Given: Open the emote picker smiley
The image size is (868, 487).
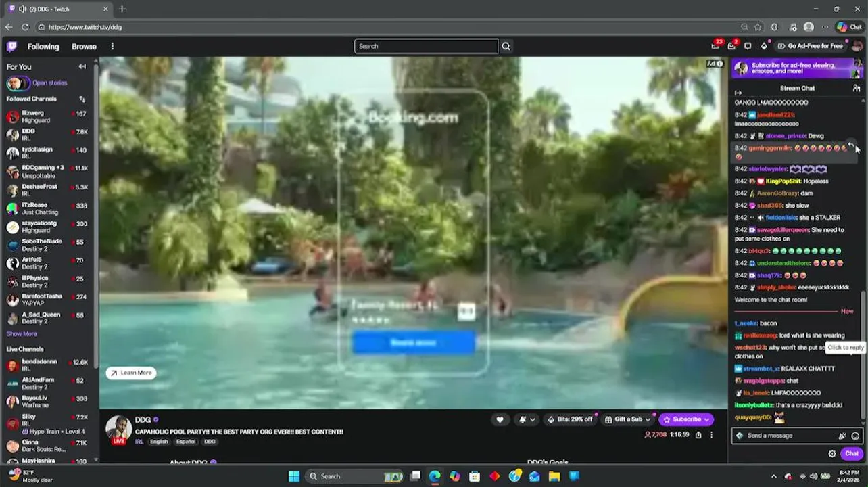Looking at the screenshot, I should point(855,436).
